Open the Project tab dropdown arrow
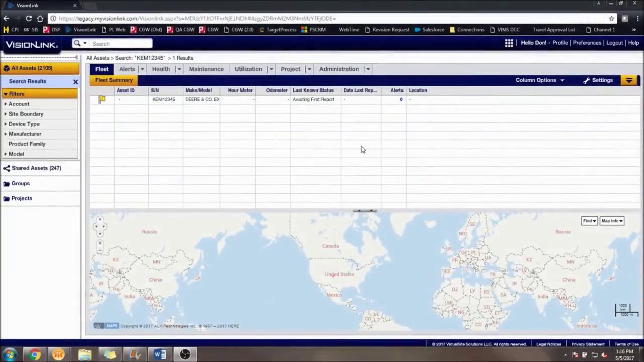Screen dimensions: 644x362 309,69
